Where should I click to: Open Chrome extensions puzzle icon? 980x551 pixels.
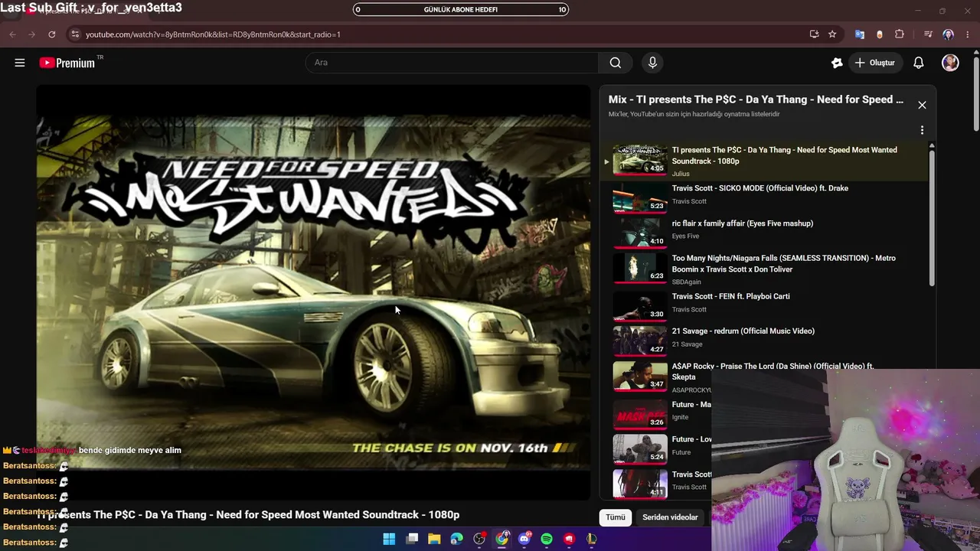[900, 34]
